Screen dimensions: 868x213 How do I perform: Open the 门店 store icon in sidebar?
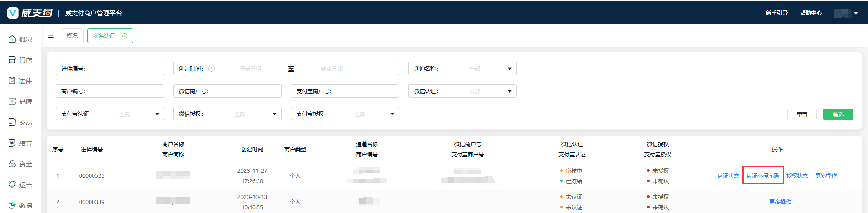(x=12, y=60)
